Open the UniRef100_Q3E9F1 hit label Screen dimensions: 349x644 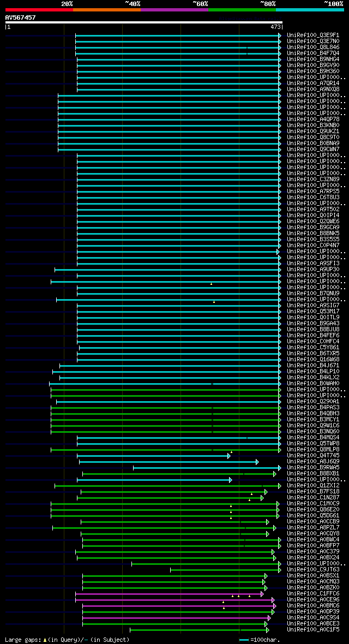pyautogui.click(x=313, y=35)
